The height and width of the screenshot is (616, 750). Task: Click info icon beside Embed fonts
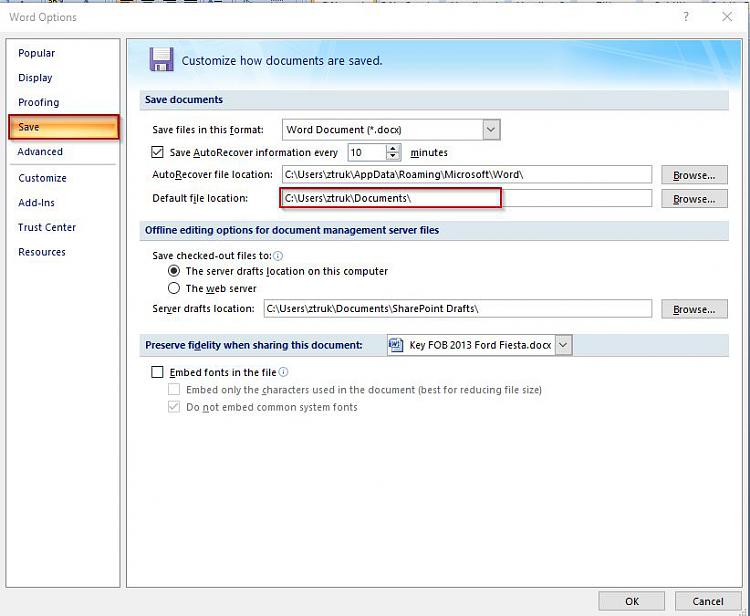[x=283, y=372]
